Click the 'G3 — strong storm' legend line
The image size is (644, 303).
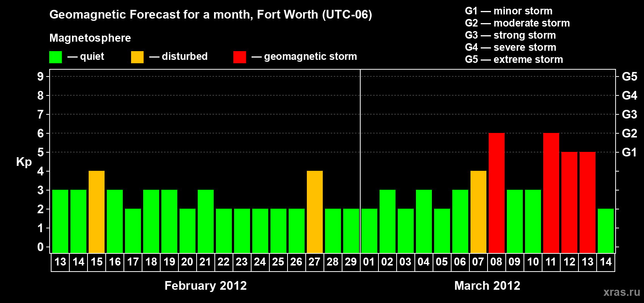[x=510, y=35]
